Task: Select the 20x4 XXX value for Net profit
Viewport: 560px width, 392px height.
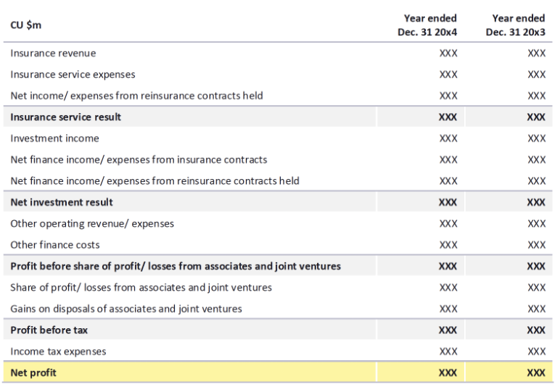Action: click(x=448, y=373)
